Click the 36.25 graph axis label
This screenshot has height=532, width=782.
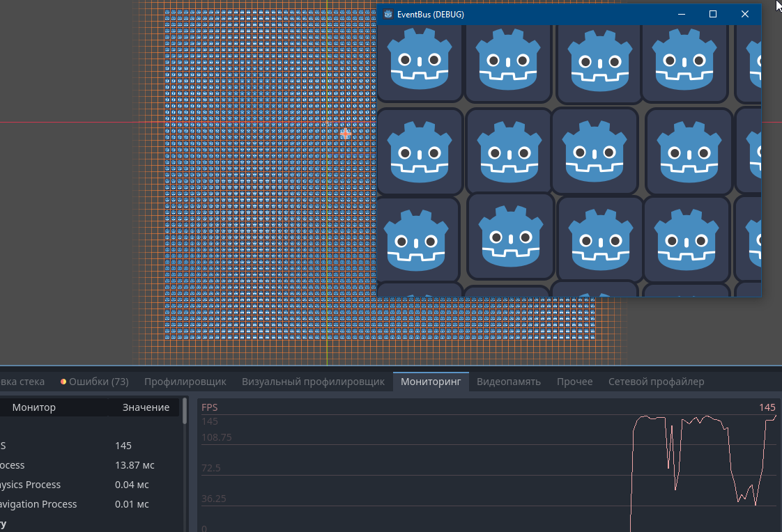click(x=213, y=498)
